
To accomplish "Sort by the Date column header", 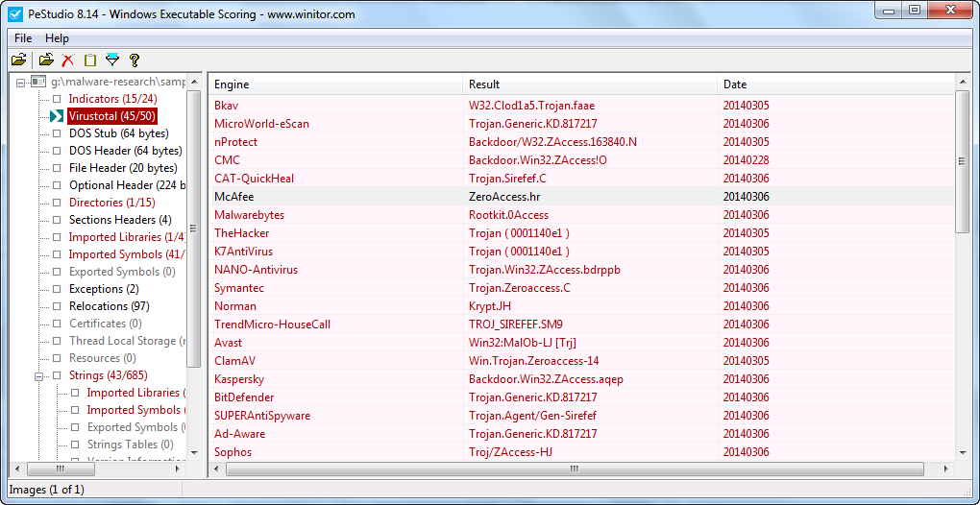I will tap(836, 84).
